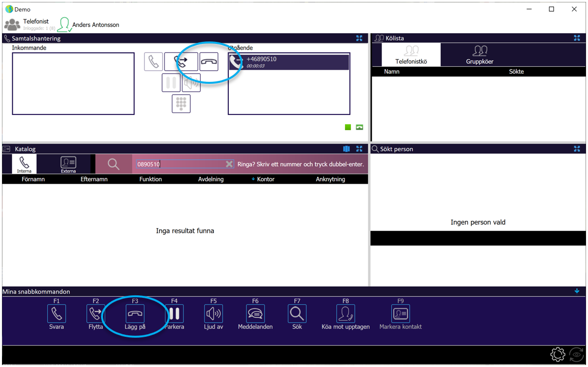588x367 pixels.
Task: Collapse the Mina snabbkommandon bar arrow
Action: pyautogui.click(x=577, y=291)
